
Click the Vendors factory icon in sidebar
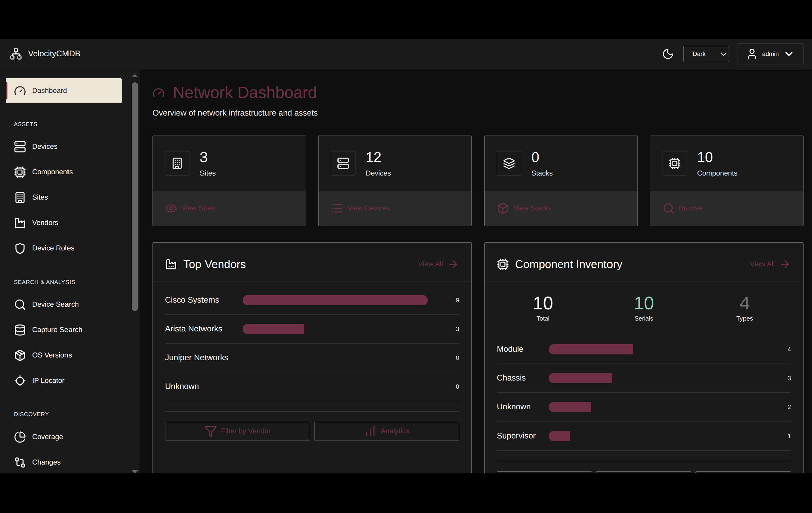(20, 223)
